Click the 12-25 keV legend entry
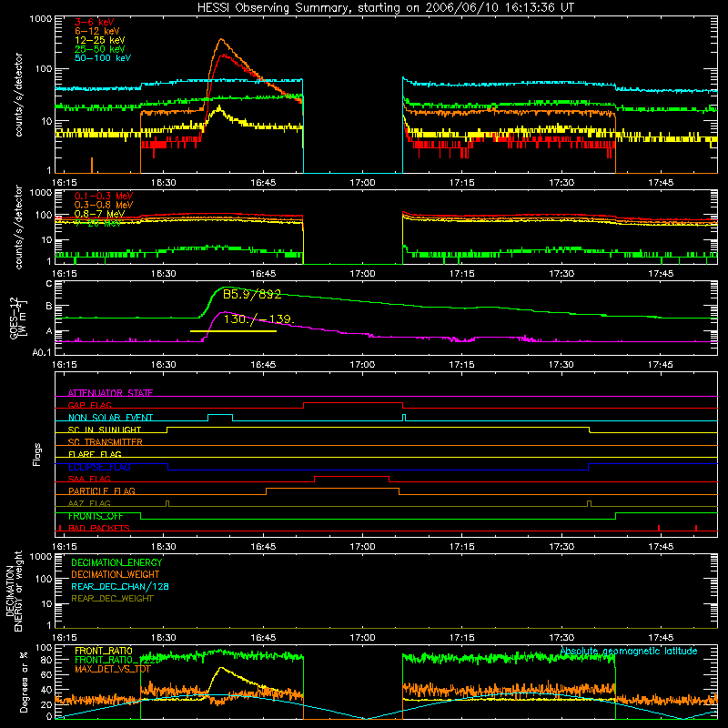The width and height of the screenshot is (728, 728). tap(100, 40)
